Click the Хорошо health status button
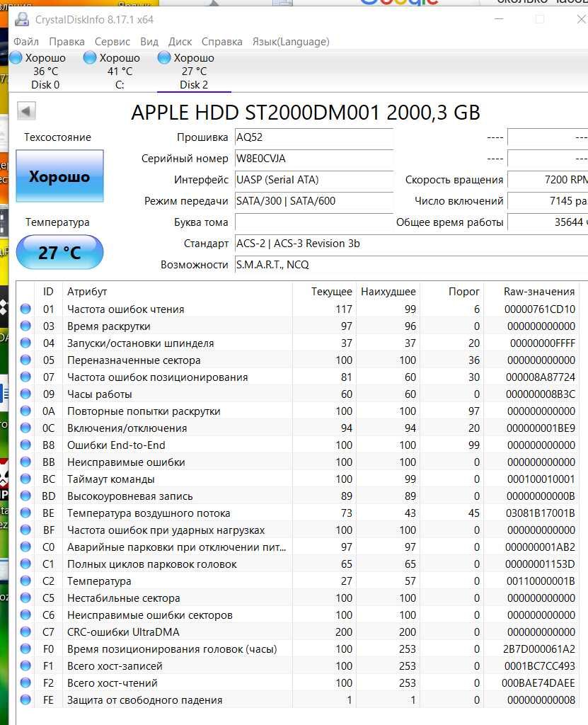Screen dimensions: 588x725 [59, 176]
